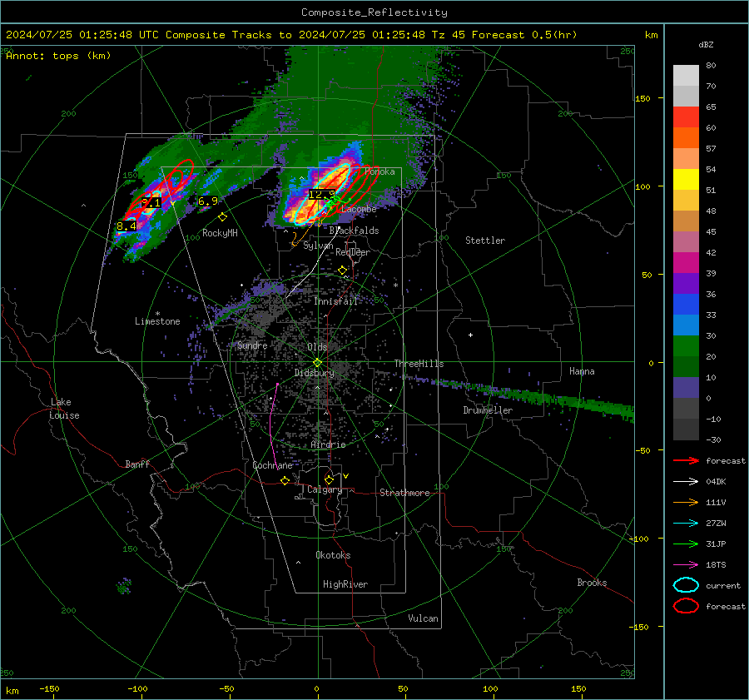Click the dark orange swatch between 57 and 60
This screenshot has height=700, width=749.
[x=686, y=138]
